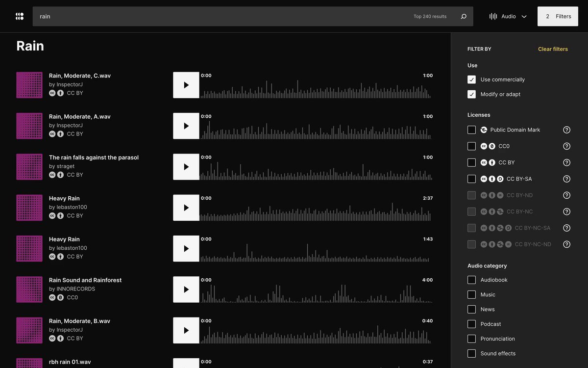Tick the CC BY license checkbox
This screenshot has width=588, height=368.
(471, 162)
